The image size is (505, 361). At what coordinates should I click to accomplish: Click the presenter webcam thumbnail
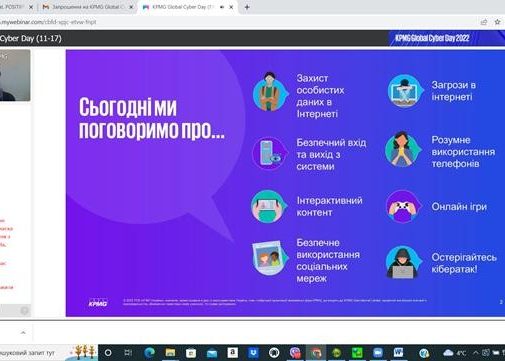coord(15,75)
